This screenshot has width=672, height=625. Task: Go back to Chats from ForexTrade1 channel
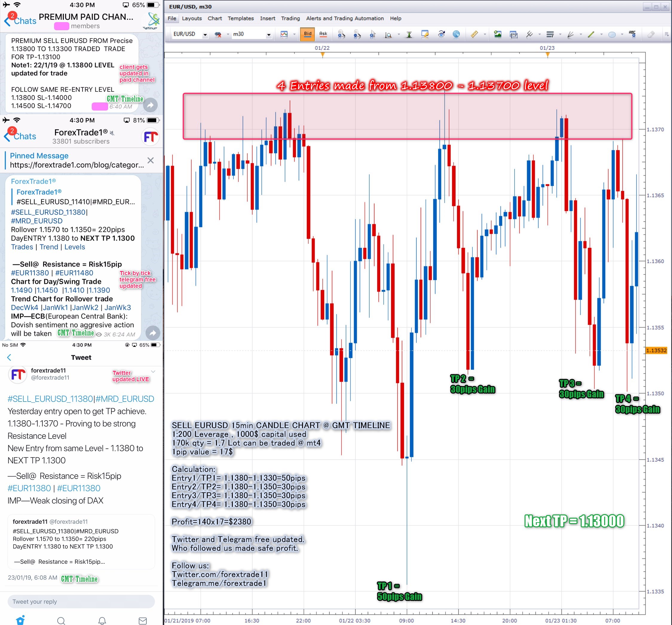pyautogui.click(x=20, y=136)
